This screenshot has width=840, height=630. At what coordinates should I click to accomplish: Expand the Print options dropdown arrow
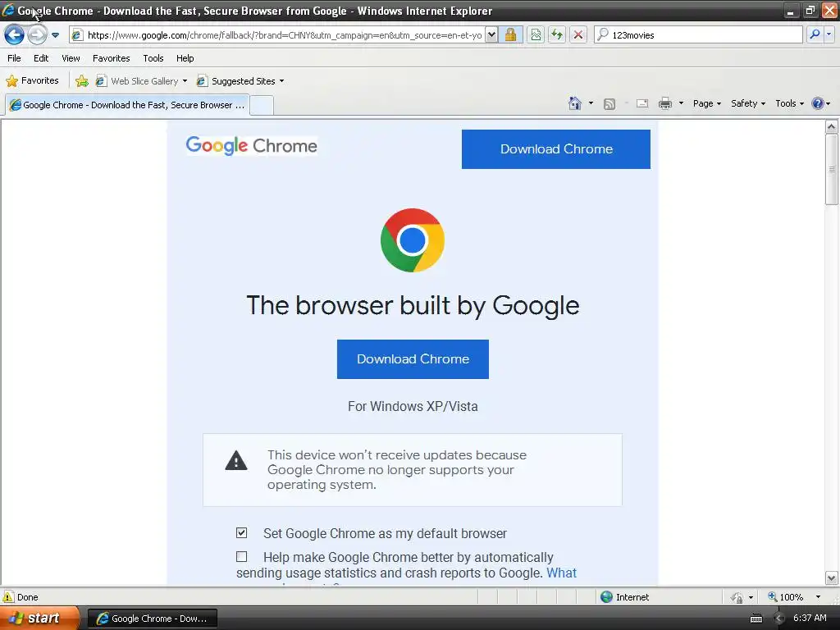click(x=681, y=103)
